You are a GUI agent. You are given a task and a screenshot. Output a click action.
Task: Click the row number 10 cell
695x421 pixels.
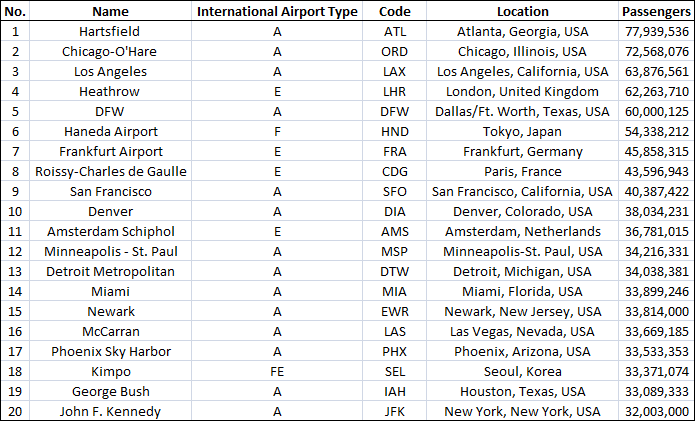(15, 211)
